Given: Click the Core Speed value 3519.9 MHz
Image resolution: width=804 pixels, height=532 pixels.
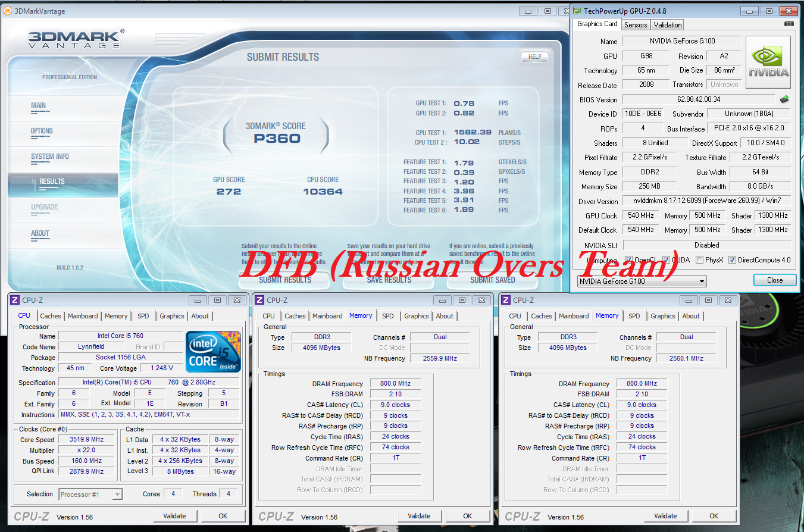Looking at the screenshot, I should pos(87,440).
